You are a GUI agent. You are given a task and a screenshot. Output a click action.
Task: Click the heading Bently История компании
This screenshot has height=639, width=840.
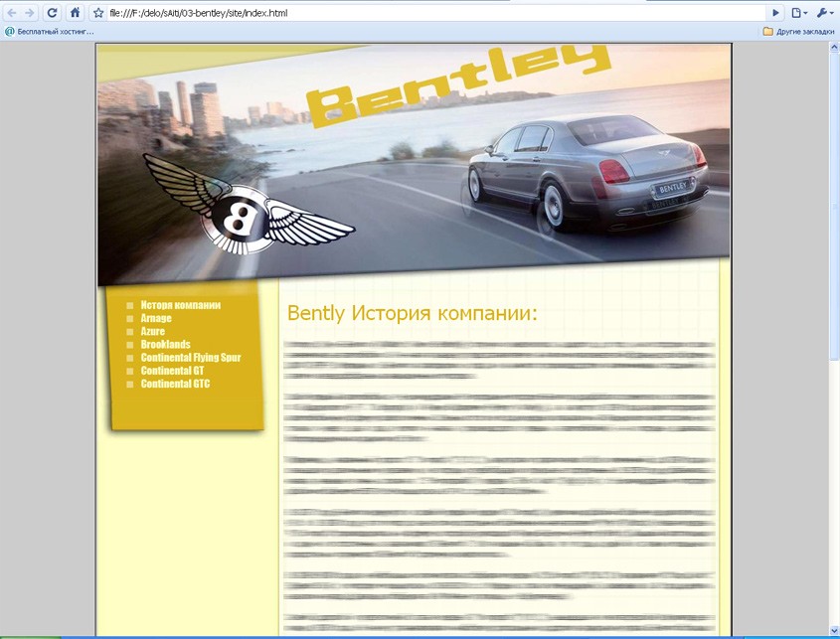coord(412,313)
